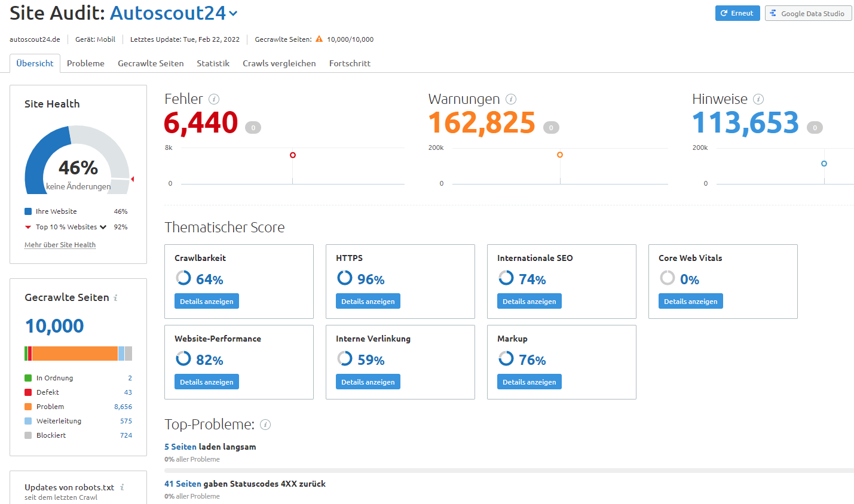Click the Weiterleitung count 575

coord(126,421)
